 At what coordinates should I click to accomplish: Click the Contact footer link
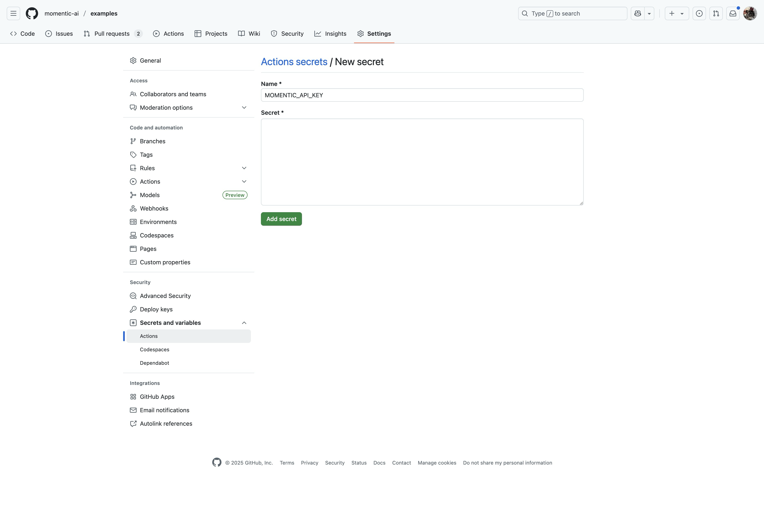pyautogui.click(x=401, y=463)
